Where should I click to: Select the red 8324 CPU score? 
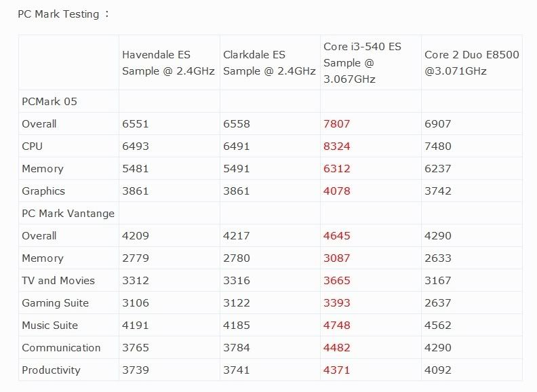point(337,146)
